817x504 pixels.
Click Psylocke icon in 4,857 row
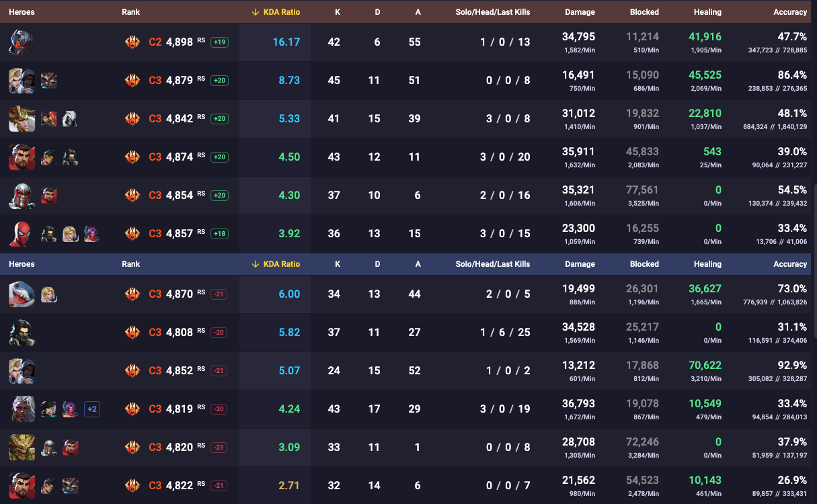pyautogui.click(x=91, y=235)
